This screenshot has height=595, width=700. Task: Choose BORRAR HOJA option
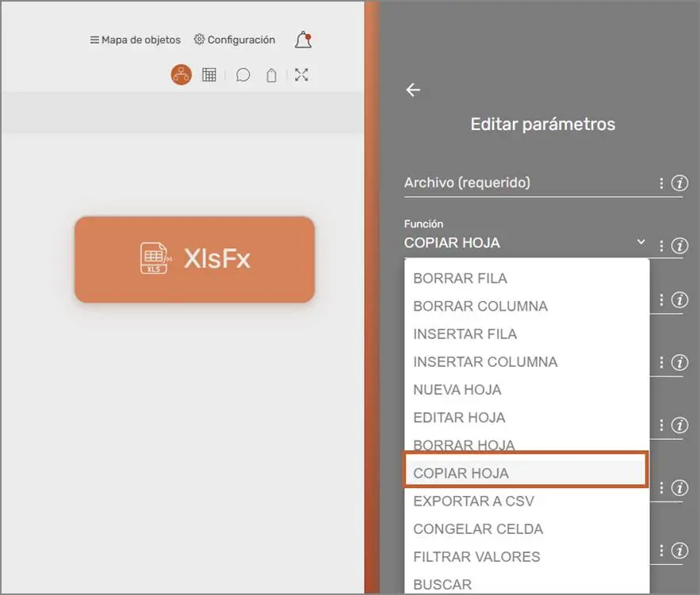tap(527, 444)
